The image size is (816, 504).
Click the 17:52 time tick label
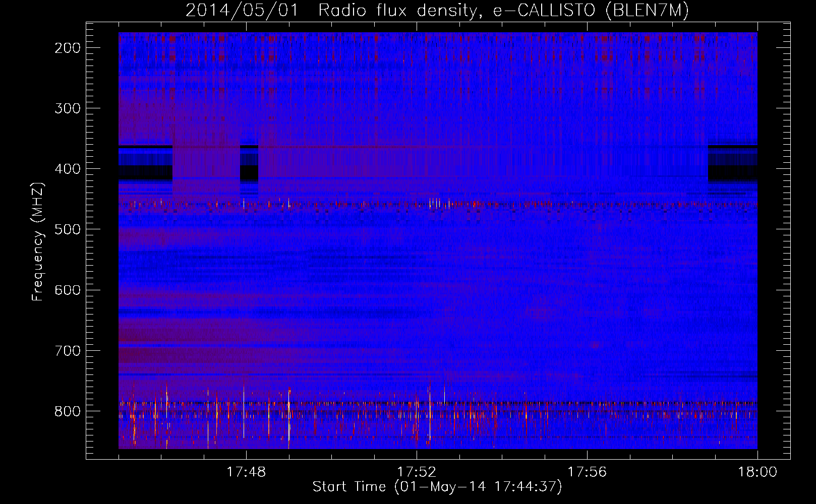(x=417, y=472)
